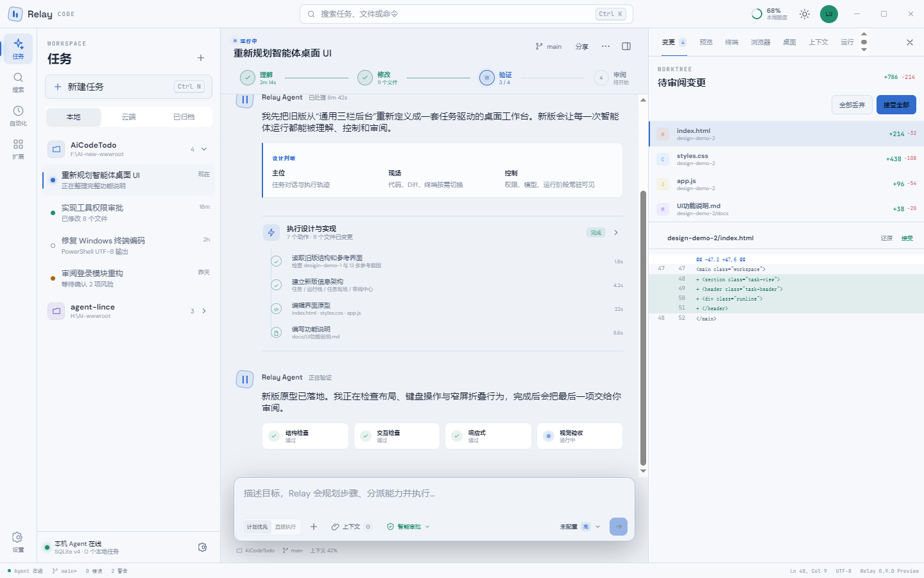This screenshot has height=578, width=924.
Task: Toggle the side panel layout icon
Action: tap(626, 46)
